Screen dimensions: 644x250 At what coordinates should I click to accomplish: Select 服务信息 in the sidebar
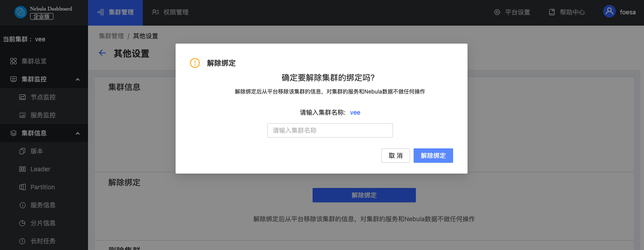pyautogui.click(x=44, y=205)
